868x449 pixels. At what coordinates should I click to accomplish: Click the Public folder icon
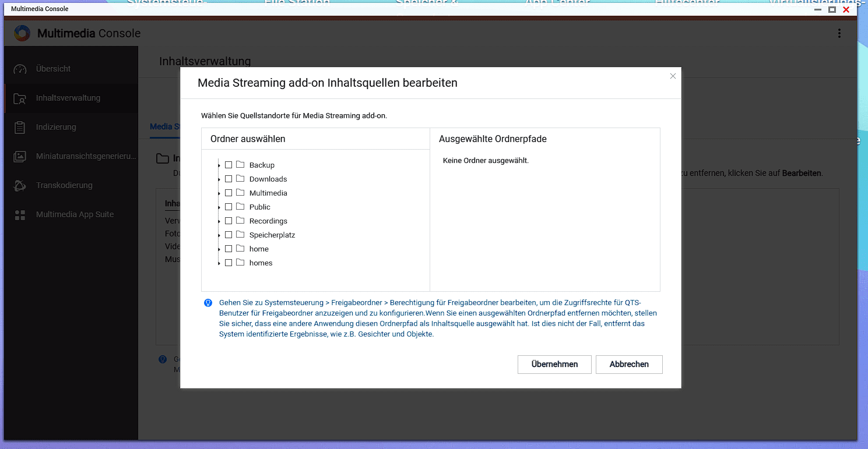240,206
